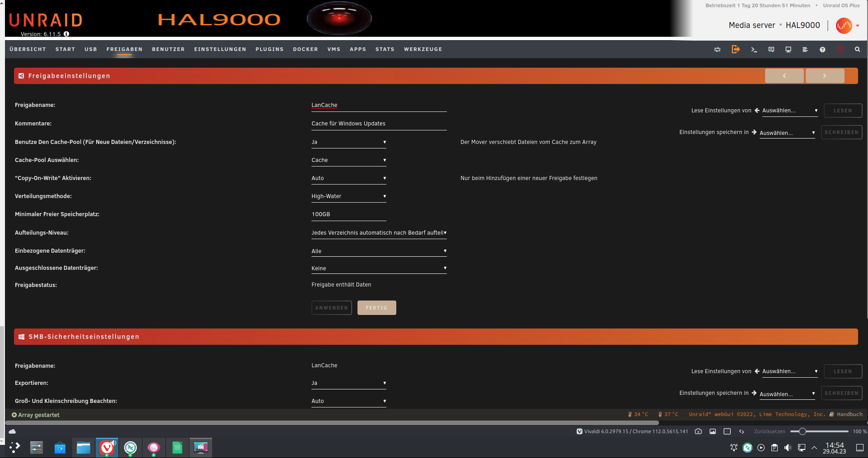The width and height of the screenshot is (868, 458).
Task: Click the system info monitor icon
Action: (x=788, y=50)
